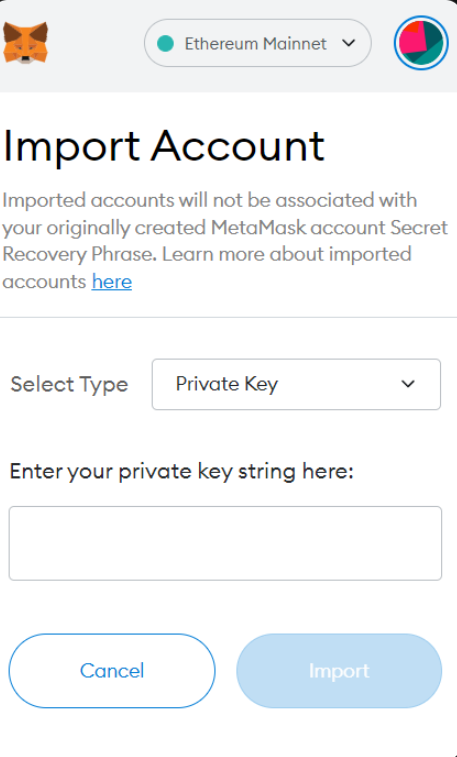Expand the network selector chevron arrow
Screen dimensions: 457x757
click(348, 43)
